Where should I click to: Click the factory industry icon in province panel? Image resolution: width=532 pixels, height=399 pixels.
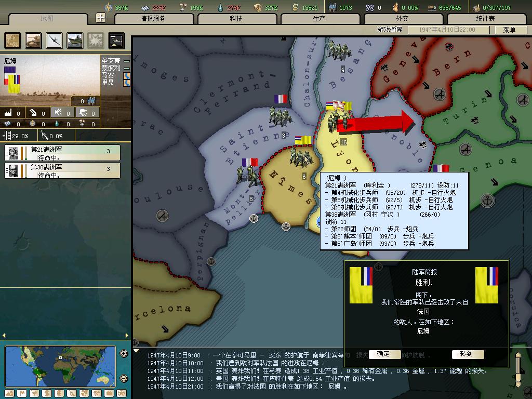tap(8, 112)
